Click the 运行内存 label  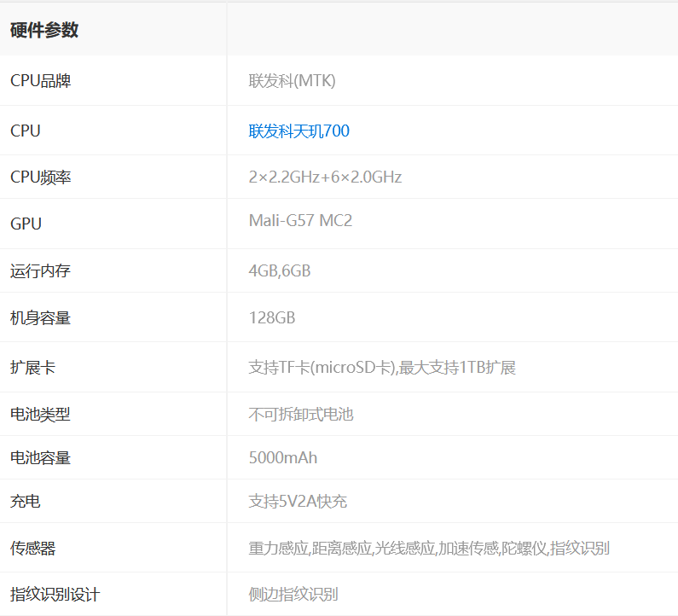(x=40, y=271)
